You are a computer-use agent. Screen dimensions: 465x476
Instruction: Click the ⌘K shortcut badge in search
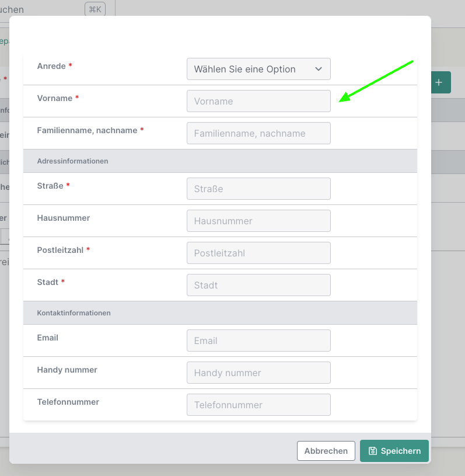pyautogui.click(x=95, y=9)
